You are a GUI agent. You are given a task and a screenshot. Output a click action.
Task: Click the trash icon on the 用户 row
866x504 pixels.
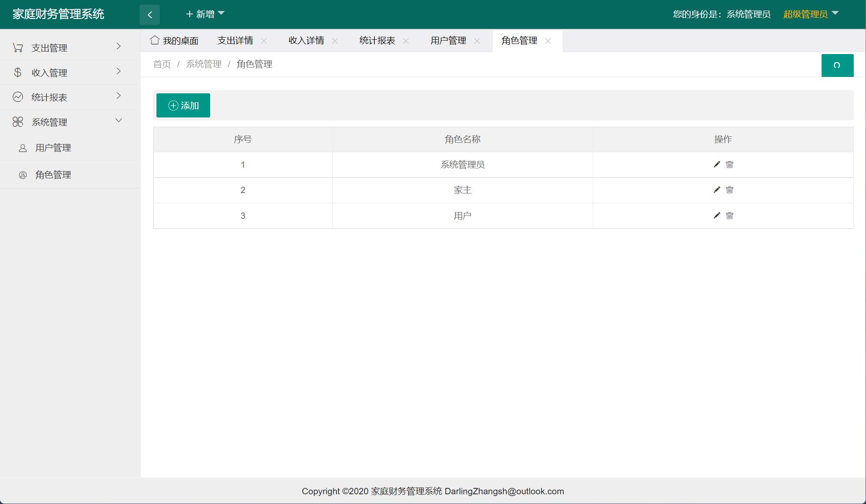[730, 215]
